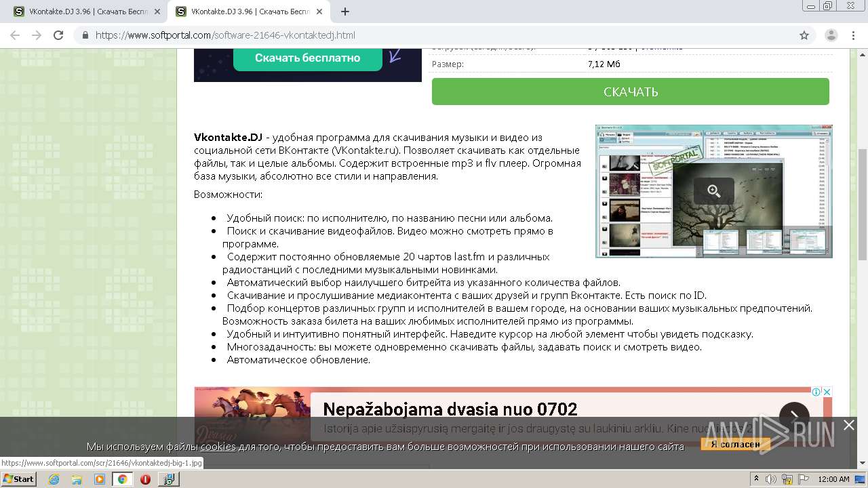Click the Размер: label
The image size is (868, 488).
(x=448, y=64)
